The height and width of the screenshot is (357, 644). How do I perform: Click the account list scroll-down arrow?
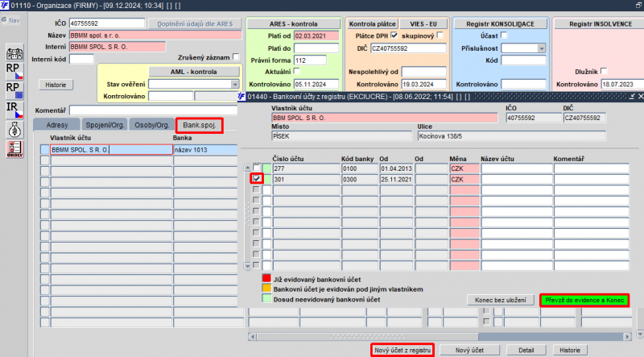click(x=247, y=266)
